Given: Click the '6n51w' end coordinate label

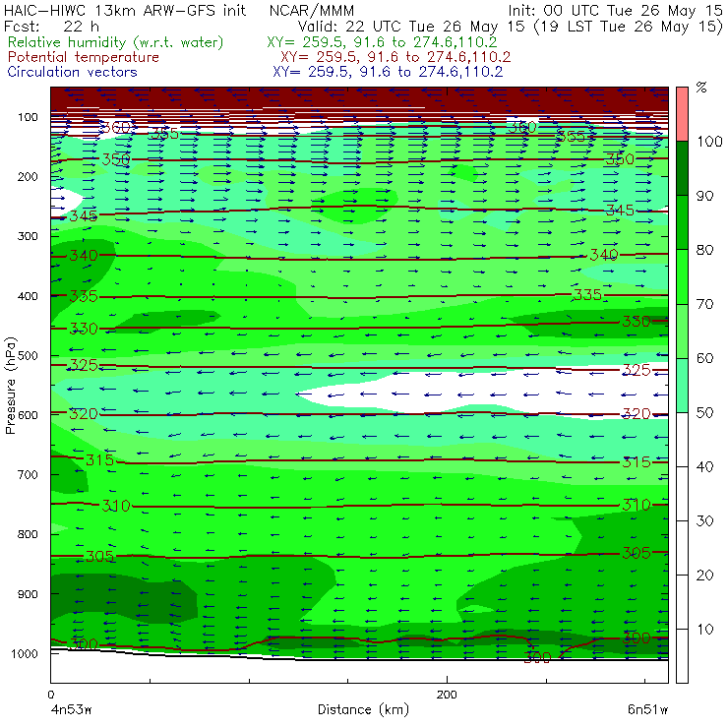Looking at the screenshot, I should [647, 710].
